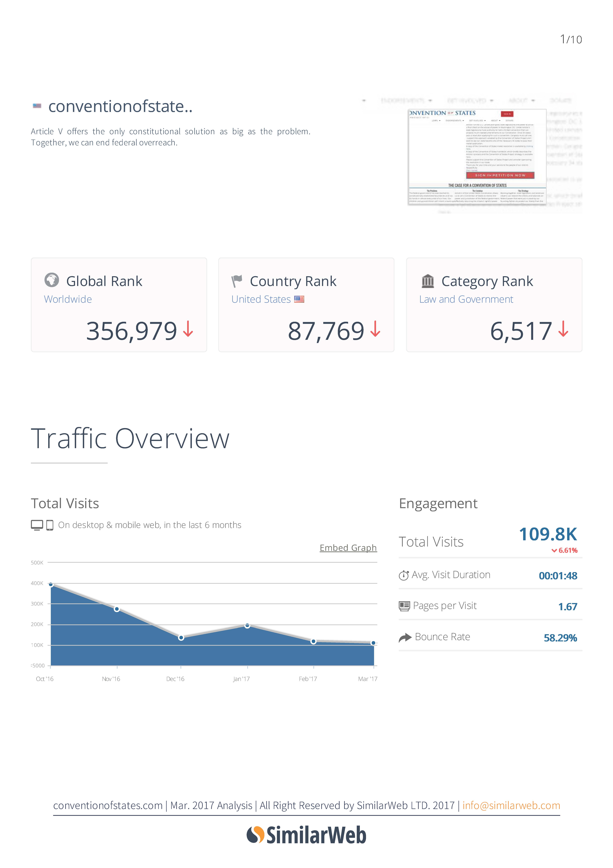This screenshot has width=613, height=868.
Task: Click the Article V site description text
Action: pyautogui.click(x=170, y=137)
